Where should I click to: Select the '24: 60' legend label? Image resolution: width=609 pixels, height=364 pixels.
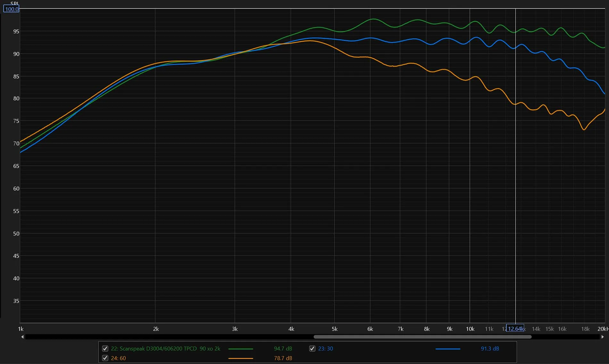(118, 358)
